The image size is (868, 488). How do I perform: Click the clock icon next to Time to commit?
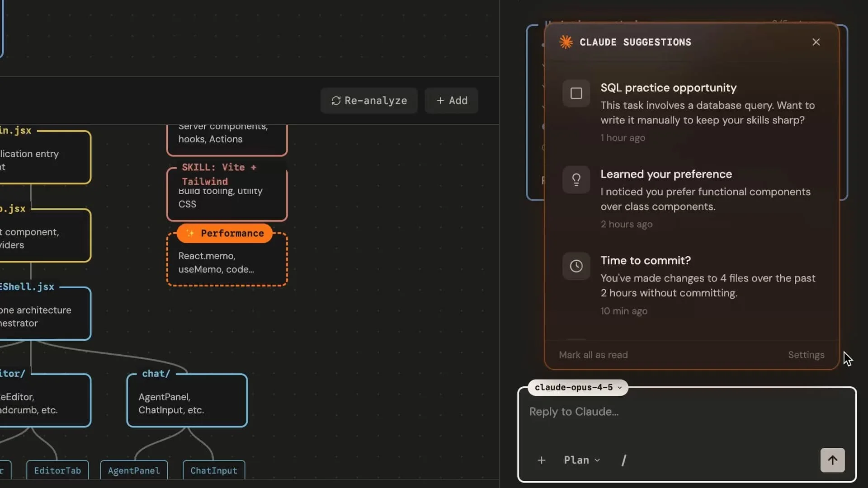click(x=576, y=266)
